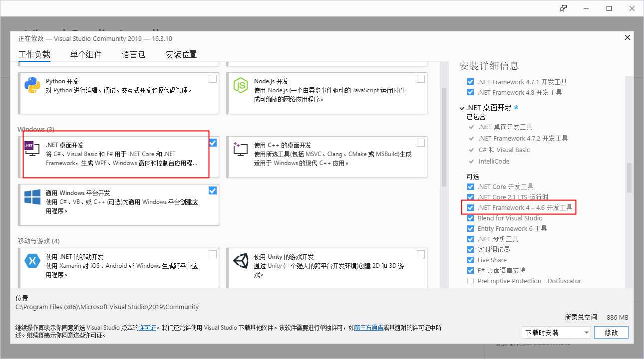Click the Python development workload icon
The height and width of the screenshot is (359, 644).
click(x=32, y=86)
